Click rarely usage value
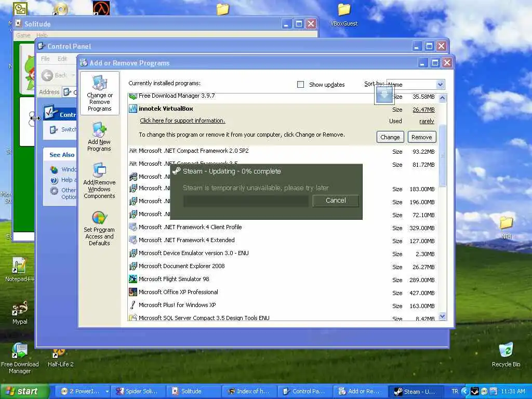This screenshot has height=399, width=532. point(427,121)
